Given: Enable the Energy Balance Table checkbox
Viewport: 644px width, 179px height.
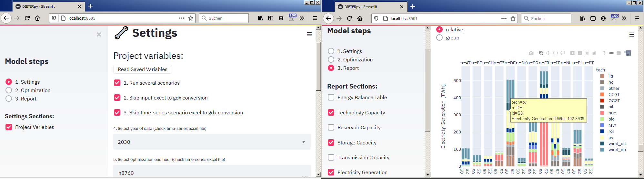Looking at the screenshot, I should point(331,97).
